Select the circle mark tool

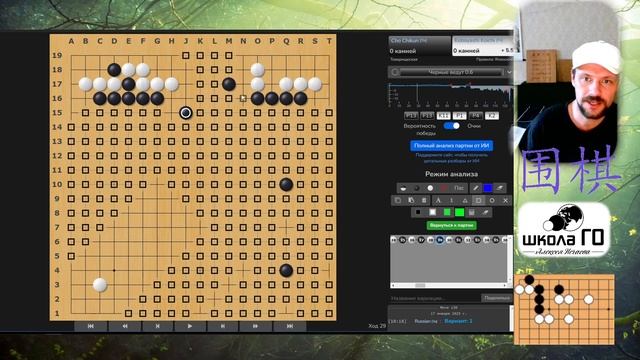(x=492, y=200)
